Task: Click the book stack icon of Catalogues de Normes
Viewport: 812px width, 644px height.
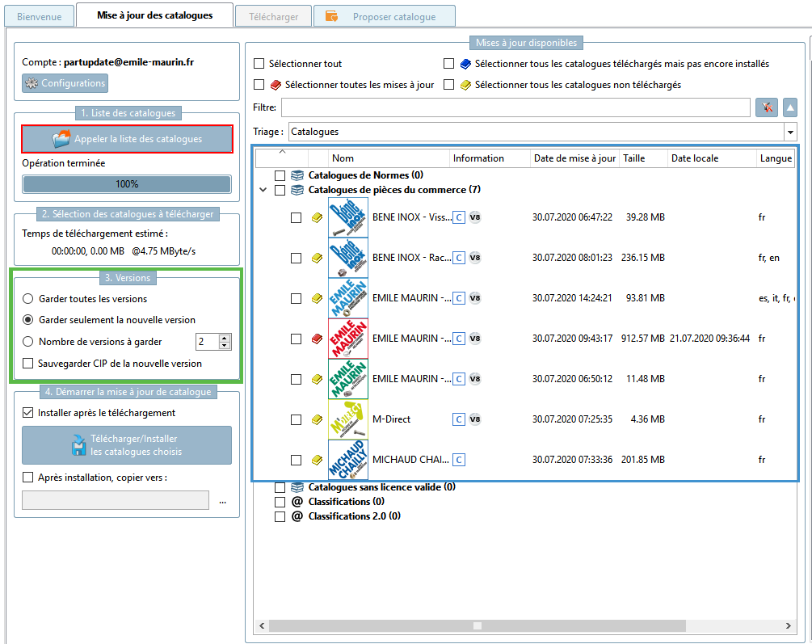Action: tap(297, 175)
